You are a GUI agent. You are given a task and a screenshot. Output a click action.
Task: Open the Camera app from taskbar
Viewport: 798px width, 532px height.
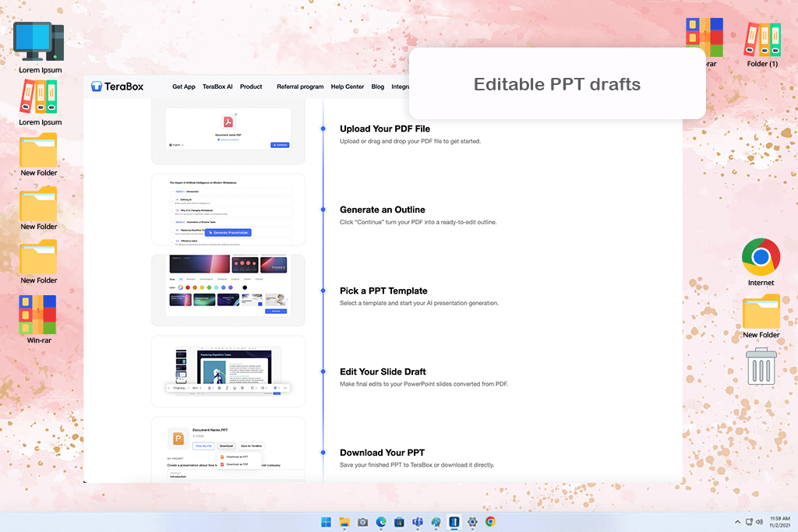[363, 522]
